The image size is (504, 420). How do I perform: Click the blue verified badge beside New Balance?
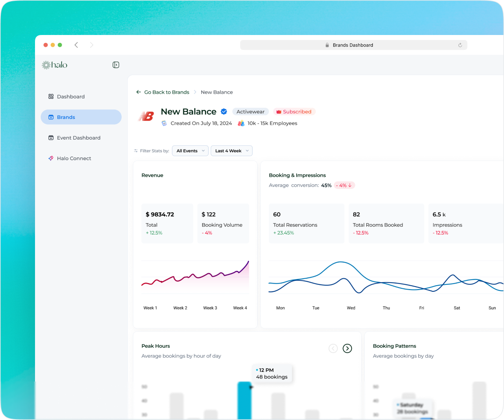224,112
